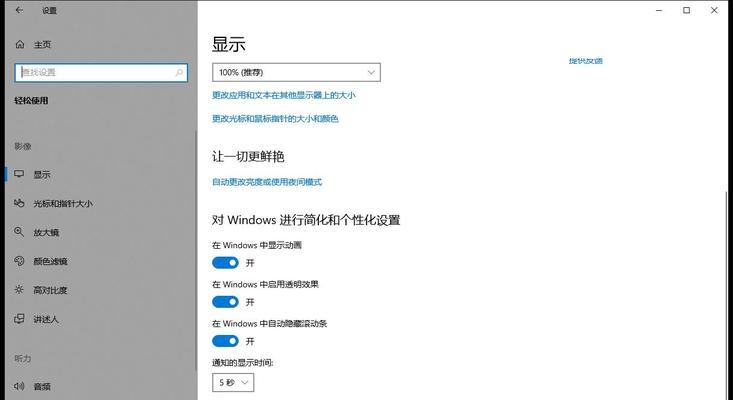Select the 显示 monitor icon
Image resolution: width=733 pixels, height=400 pixels.
point(19,174)
